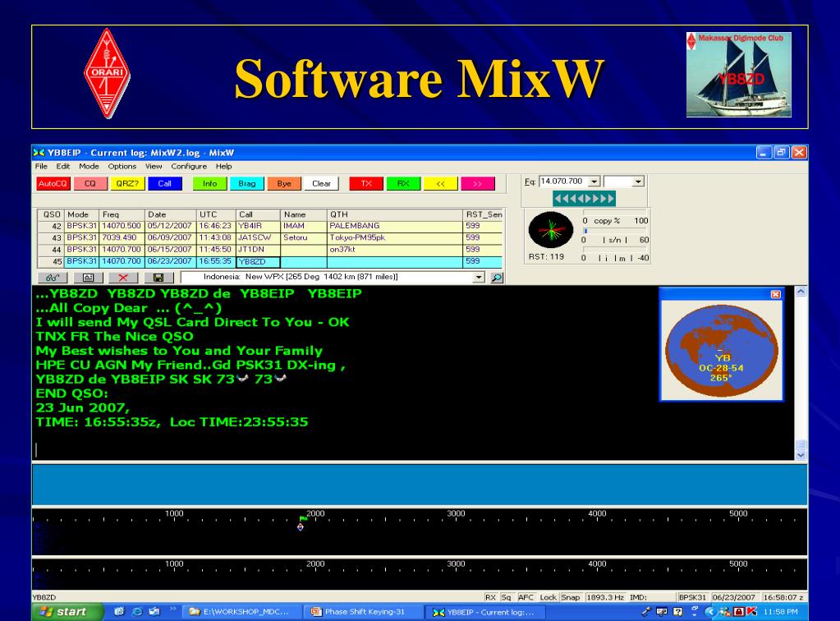Click the pink CQ macro button
The width and height of the screenshot is (840, 621).
[x=90, y=184]
